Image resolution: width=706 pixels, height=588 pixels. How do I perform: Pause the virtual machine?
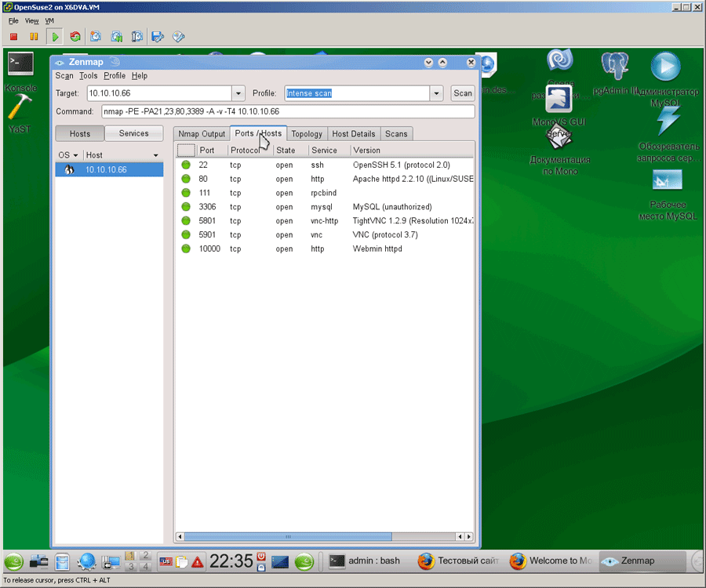coord(34,36)
